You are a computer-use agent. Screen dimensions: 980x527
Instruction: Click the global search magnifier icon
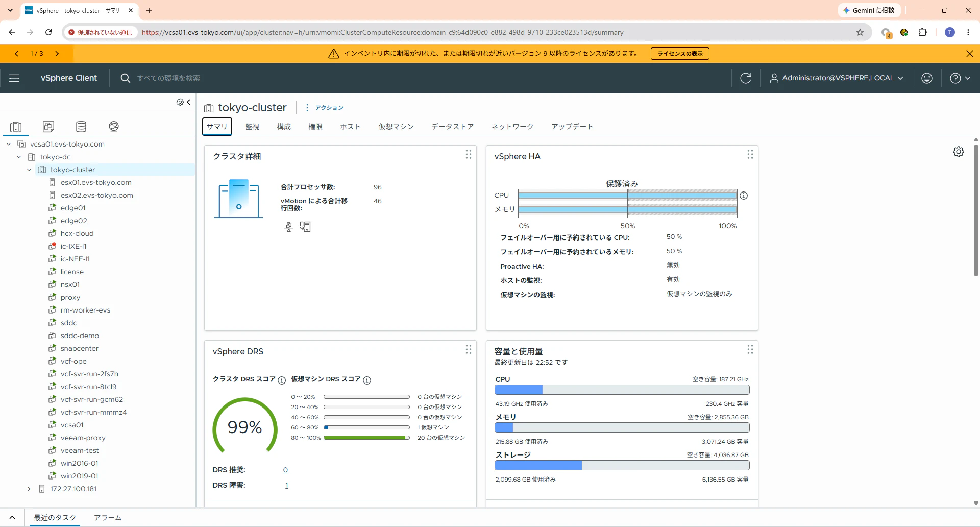125,78
